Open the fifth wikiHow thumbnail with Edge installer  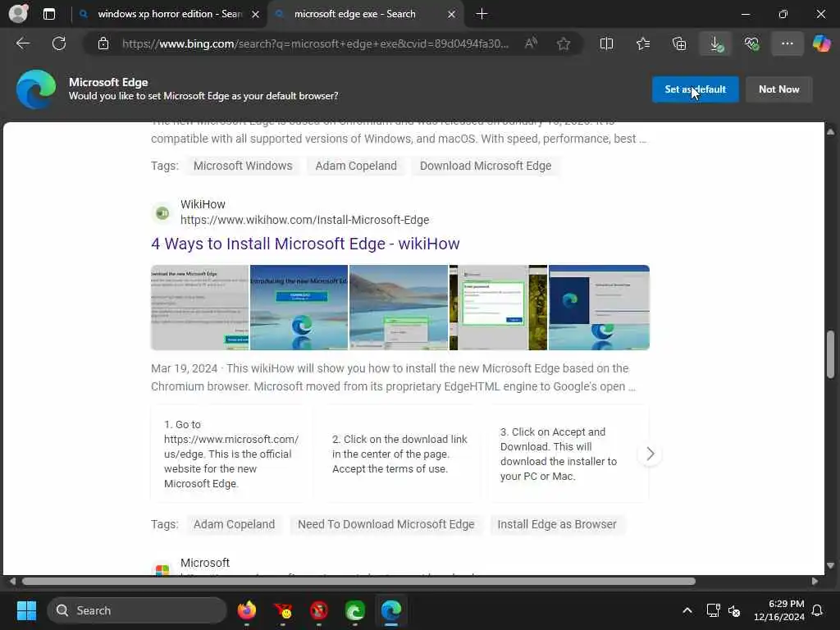[599, 308]
